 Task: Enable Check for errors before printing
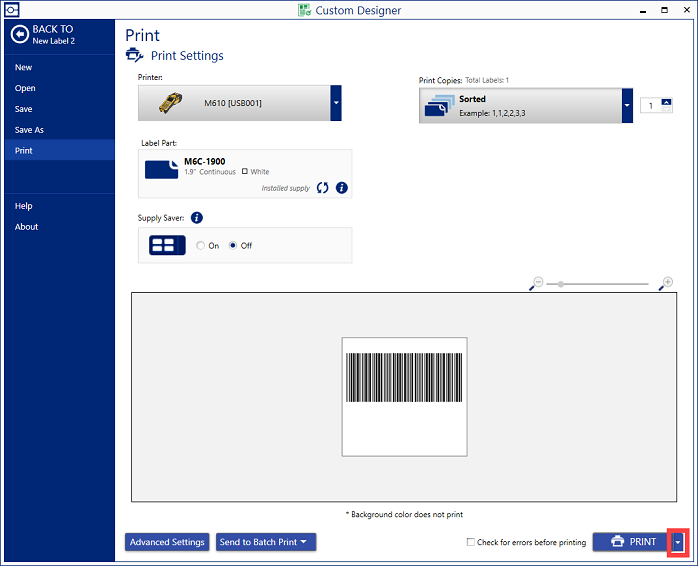click(471, 542)
